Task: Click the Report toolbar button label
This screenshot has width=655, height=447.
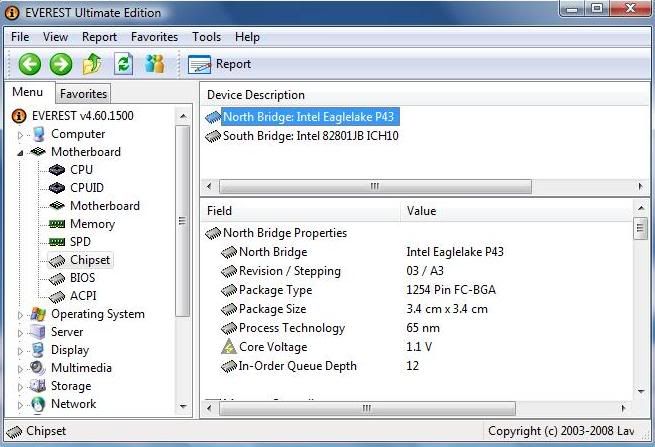Action: pyautogui.click(x=233, y=64)
